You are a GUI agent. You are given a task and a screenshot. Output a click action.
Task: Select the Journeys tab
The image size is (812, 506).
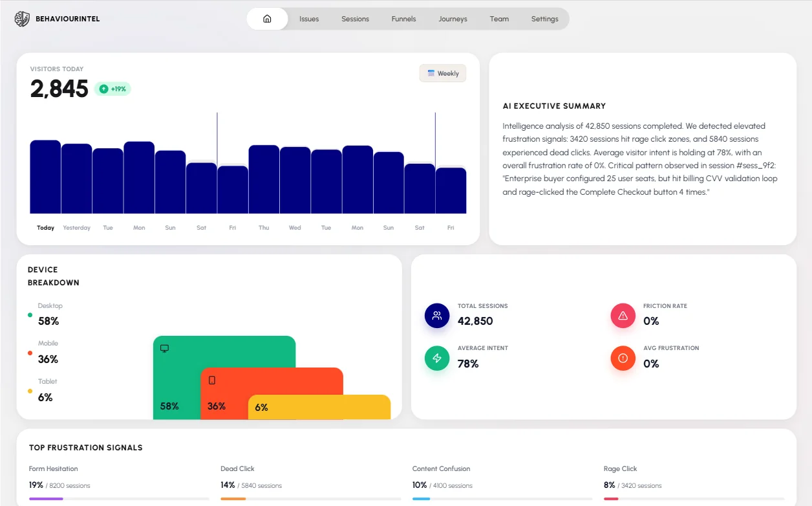[x=453, y=19]
